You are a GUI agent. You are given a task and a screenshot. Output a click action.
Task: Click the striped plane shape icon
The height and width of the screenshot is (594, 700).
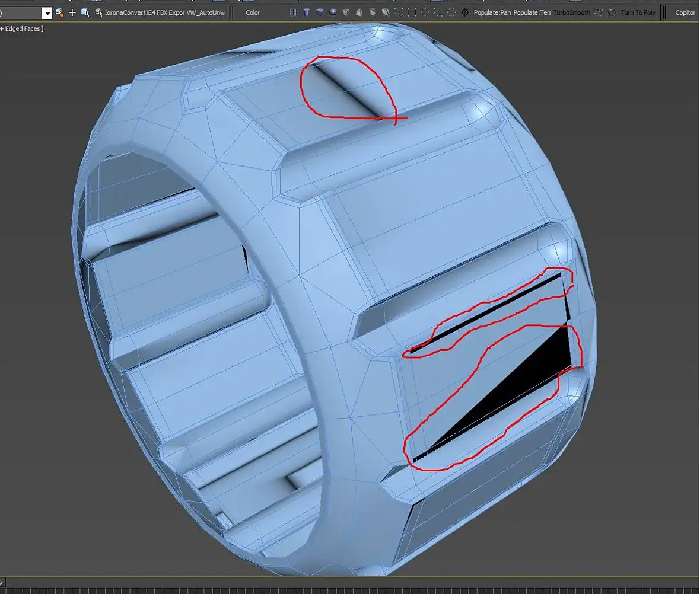386,12
